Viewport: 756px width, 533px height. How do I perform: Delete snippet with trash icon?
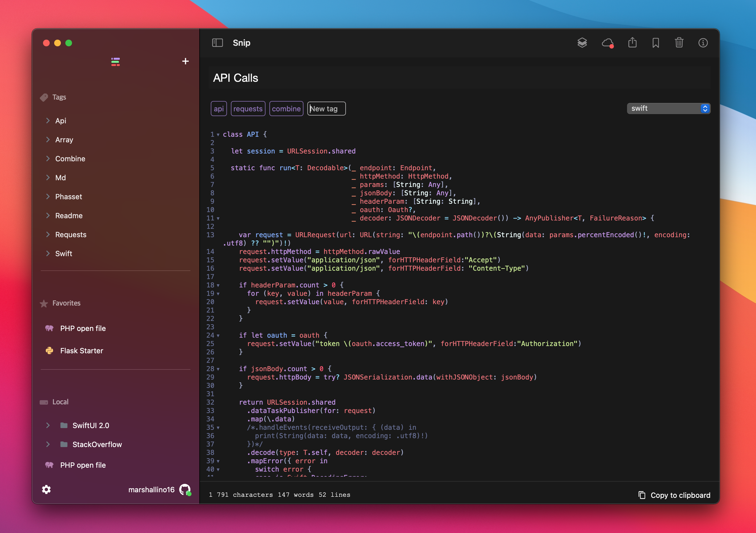click(679, 42)
